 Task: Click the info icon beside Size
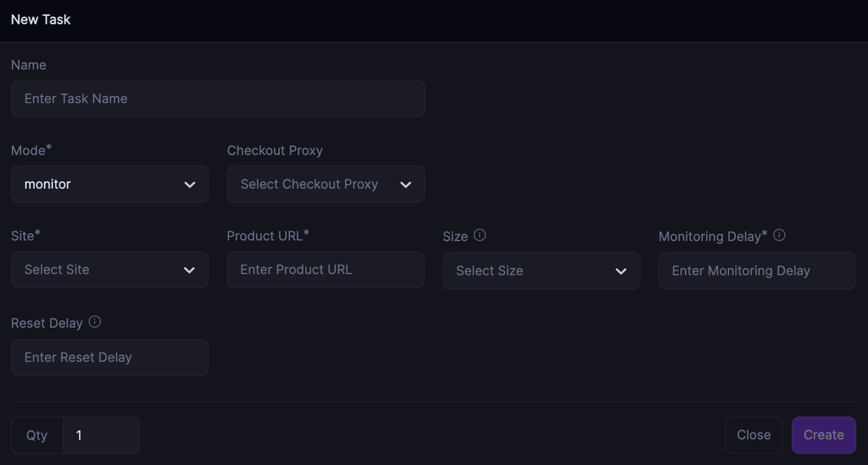coord(480,235)
